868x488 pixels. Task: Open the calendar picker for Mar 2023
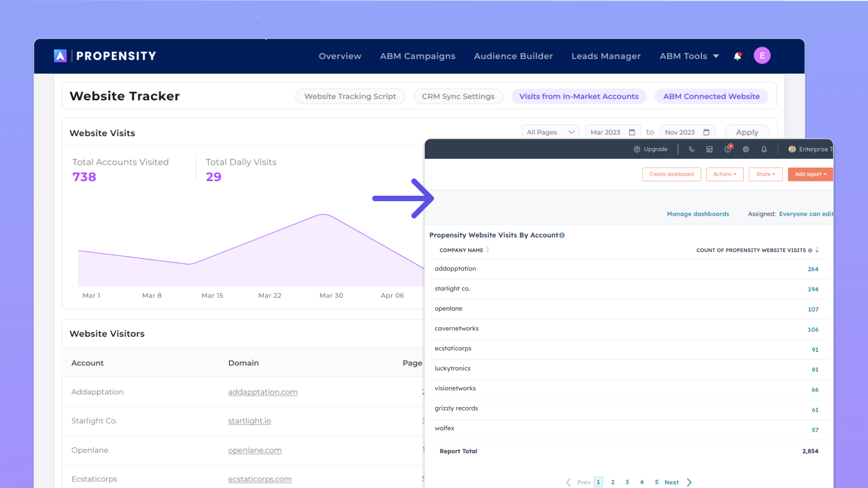point(633,132)
